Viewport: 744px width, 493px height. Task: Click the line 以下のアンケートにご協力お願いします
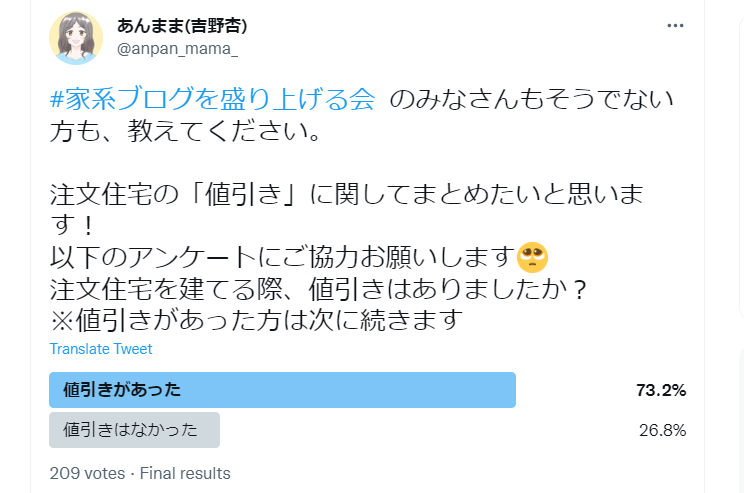[x=283, y=258]
